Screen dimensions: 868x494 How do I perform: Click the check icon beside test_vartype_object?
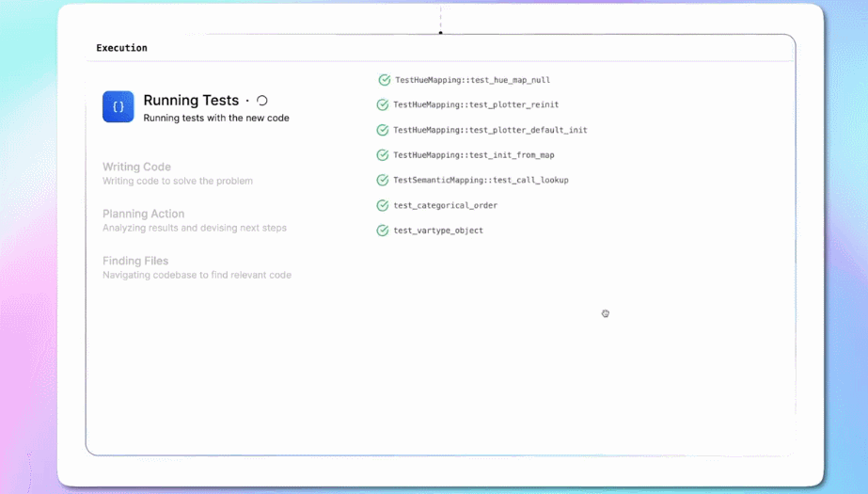point(383,231)
